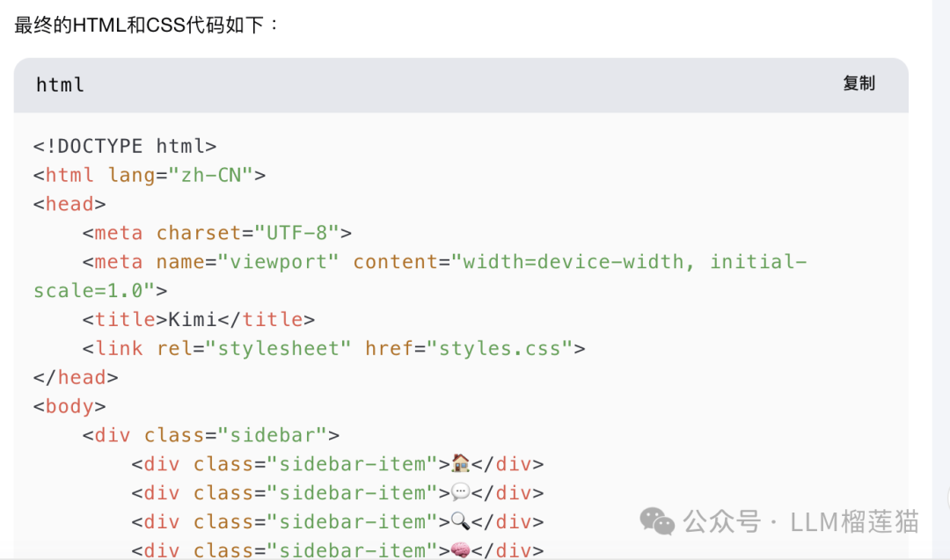
Task: Click the magnifying glass emoji in the code
Action: coord(460,521)
